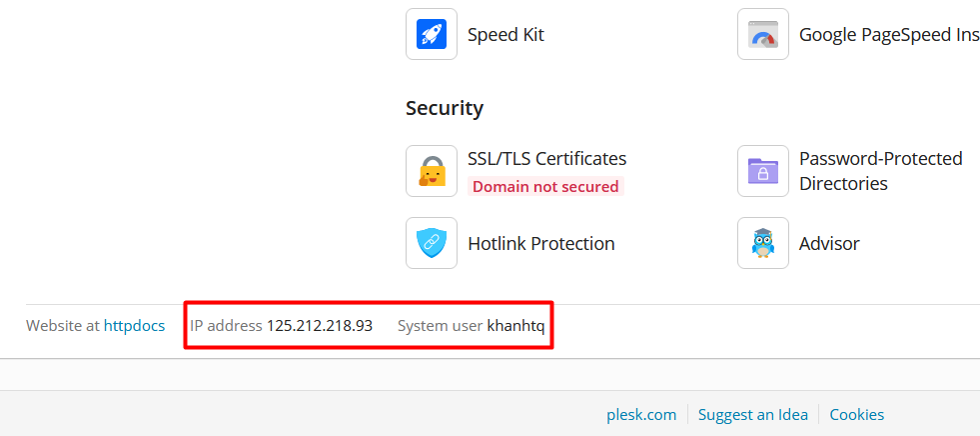Click the Suggest an Idea link
The width and height of the screenshot is (980, 436).
[752, 414]
